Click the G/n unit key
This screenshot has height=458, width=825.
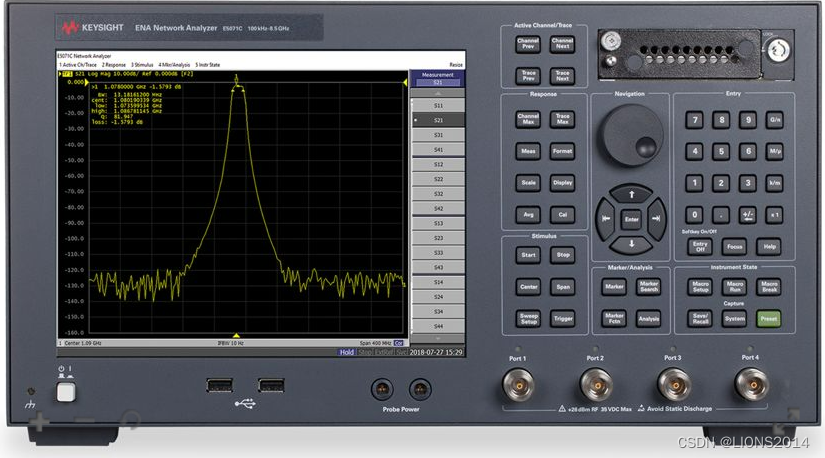[x=774, y=120]
